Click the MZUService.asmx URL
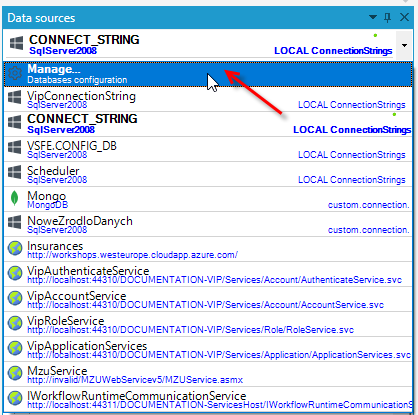The width and height of the screenshot is (418, 415). [135, 380]
